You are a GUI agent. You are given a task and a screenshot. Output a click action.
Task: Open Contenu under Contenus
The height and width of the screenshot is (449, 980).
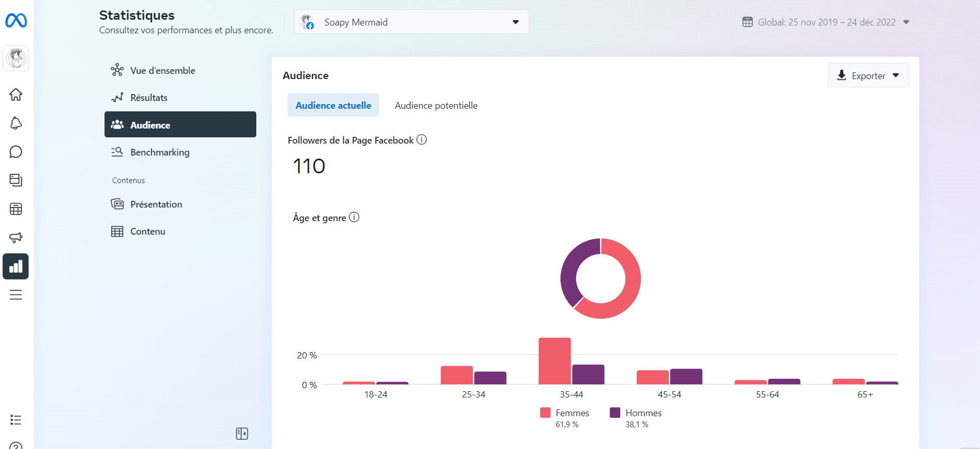pyautogui.click(x=180, y=231)
